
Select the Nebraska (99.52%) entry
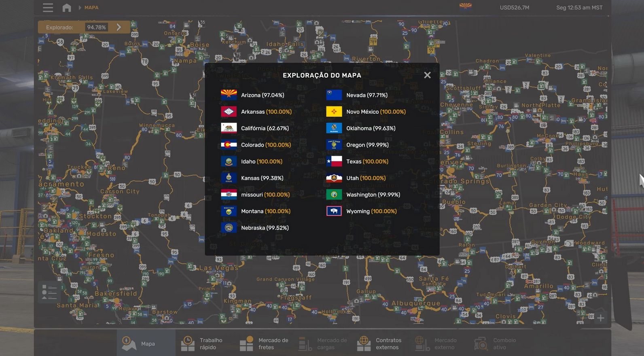point(265,228)
